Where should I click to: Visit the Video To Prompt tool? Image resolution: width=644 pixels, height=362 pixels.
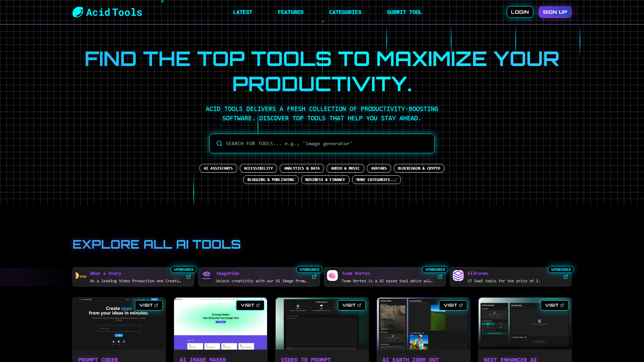click(x=352, y=305)
